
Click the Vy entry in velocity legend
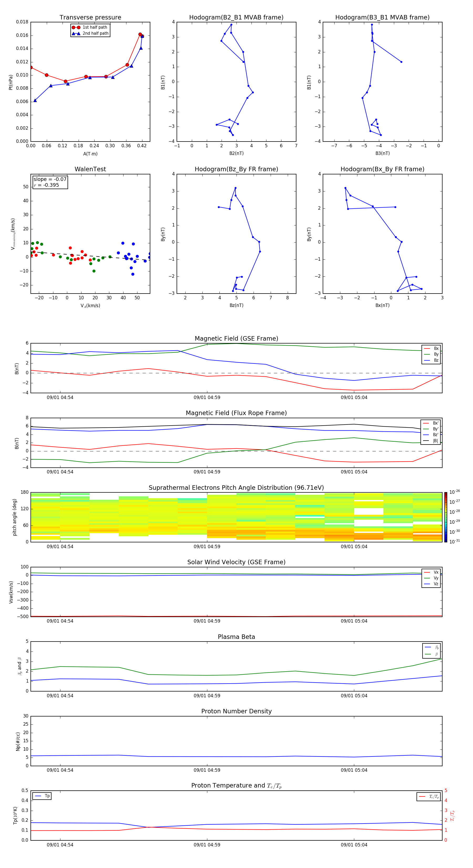pyautogui.click(x=431, y=578)
